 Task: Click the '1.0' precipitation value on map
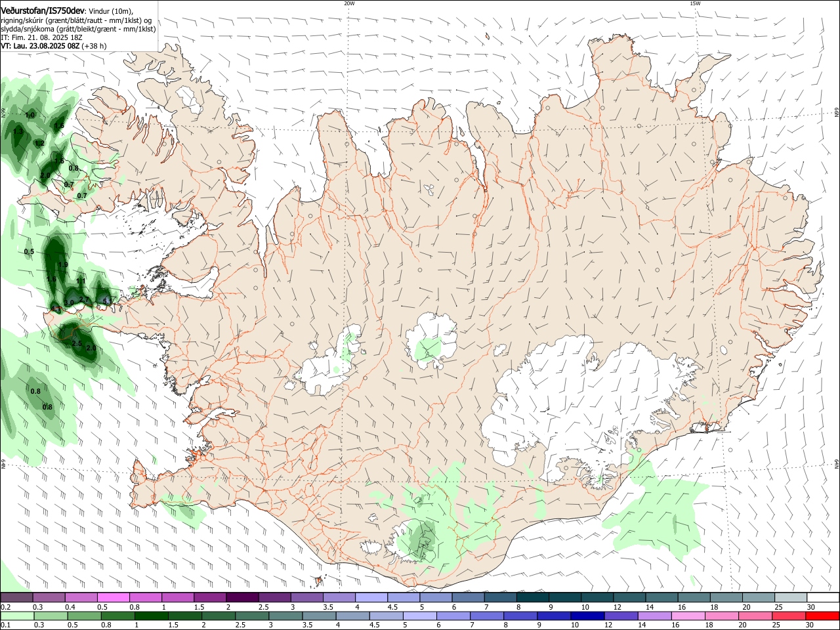coord(30,115)
